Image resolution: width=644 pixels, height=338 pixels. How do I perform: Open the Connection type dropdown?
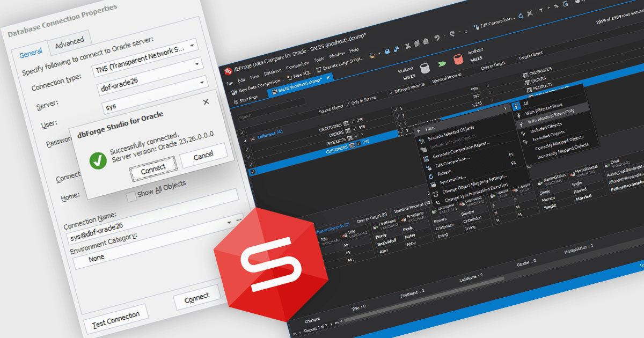point(192,45)
